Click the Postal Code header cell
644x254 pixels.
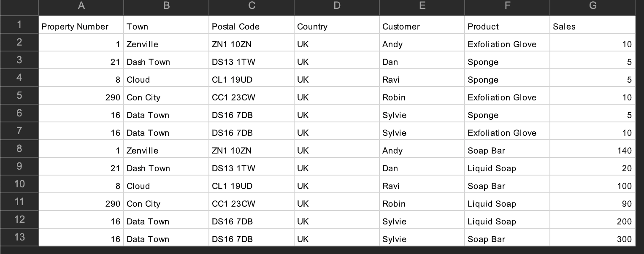coord(251,27)
